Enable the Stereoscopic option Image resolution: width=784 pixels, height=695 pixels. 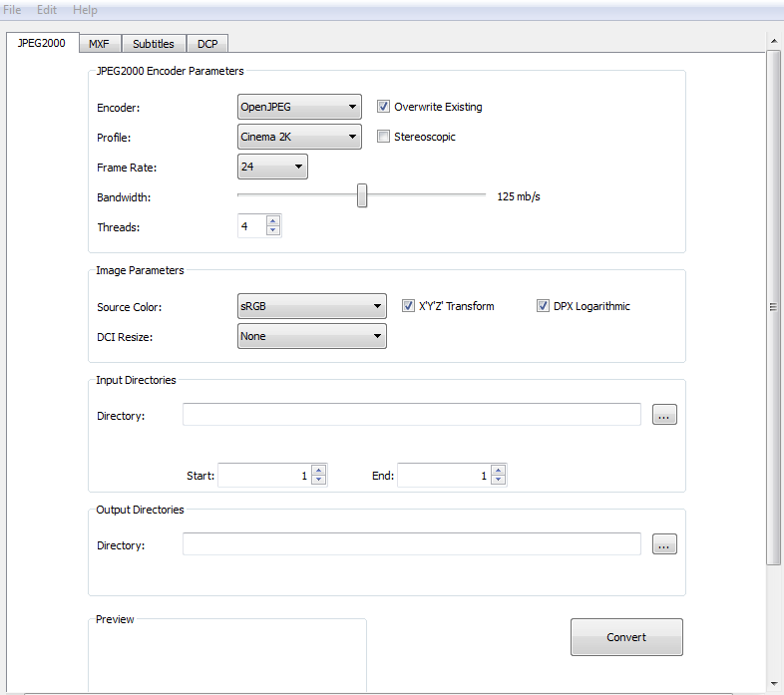(x=384, y=137)
